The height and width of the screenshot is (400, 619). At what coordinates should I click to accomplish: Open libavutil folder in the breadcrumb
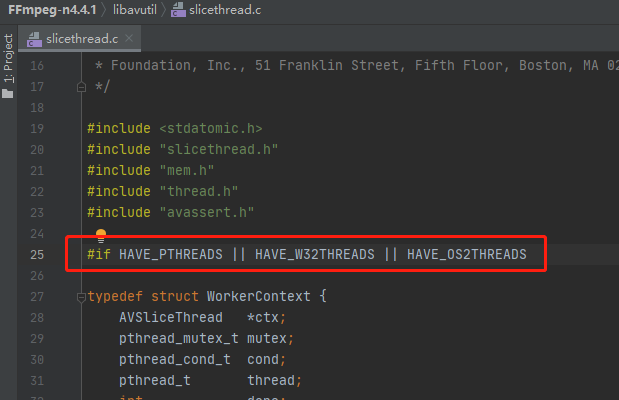pos(125,10)
